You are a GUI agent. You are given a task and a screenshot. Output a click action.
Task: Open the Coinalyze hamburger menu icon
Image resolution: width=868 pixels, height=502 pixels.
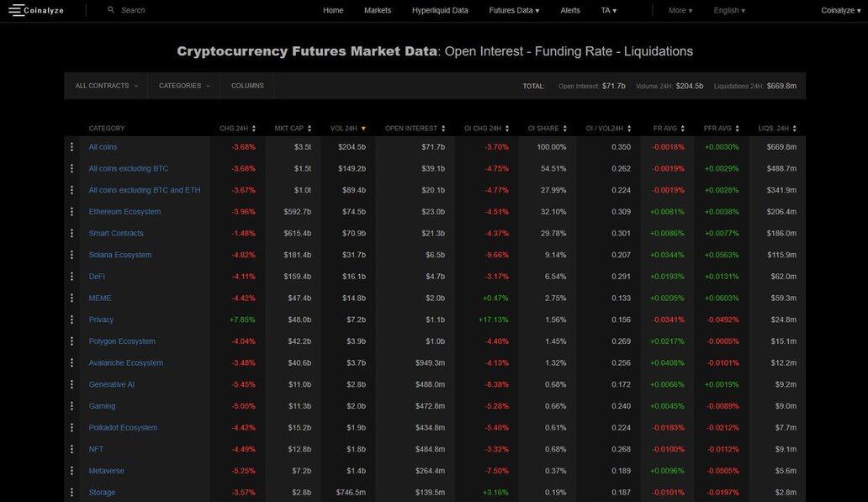tap(17, 10)
